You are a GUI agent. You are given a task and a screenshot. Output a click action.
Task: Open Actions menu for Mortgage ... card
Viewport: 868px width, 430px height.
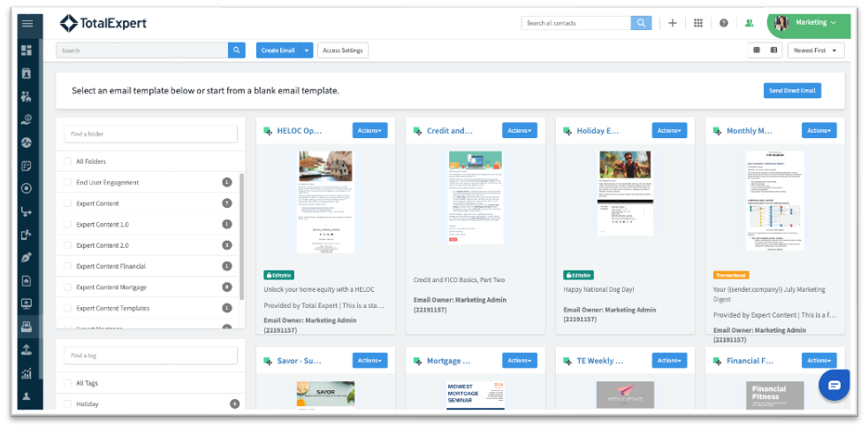click(x=520, y=361)
